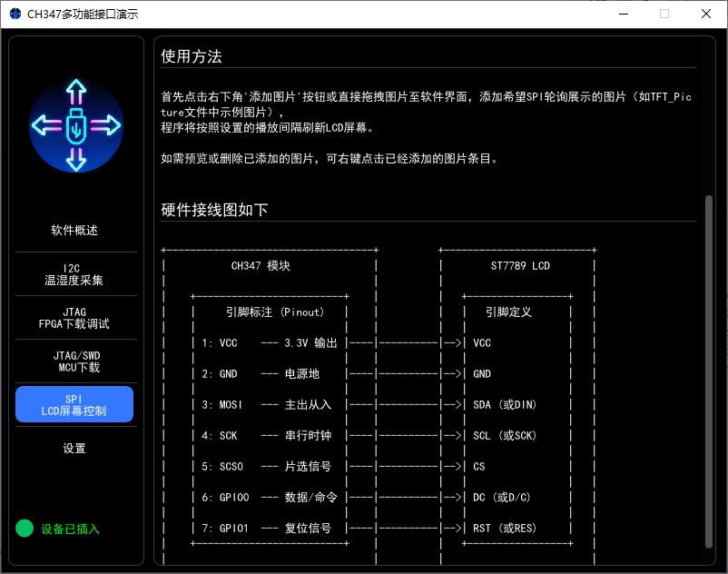
Task: Click the 如需预览或删除已添加的图片 sentence
Action: coord(330,159)
